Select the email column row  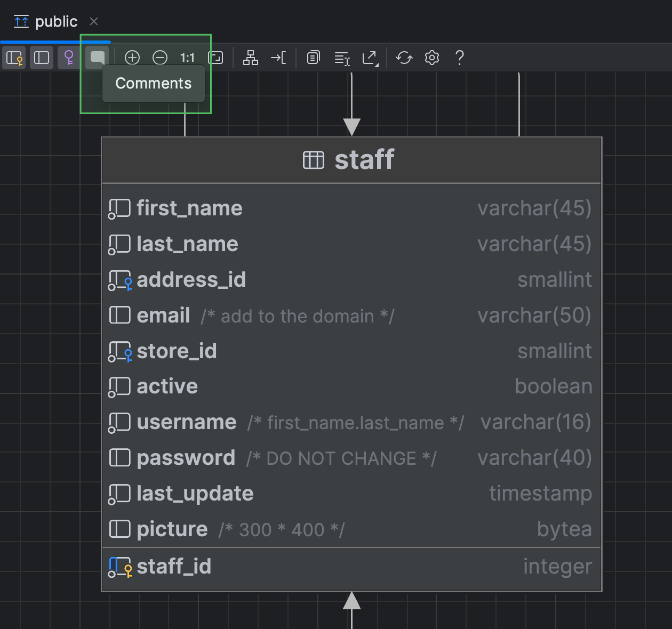coord(163,315)
